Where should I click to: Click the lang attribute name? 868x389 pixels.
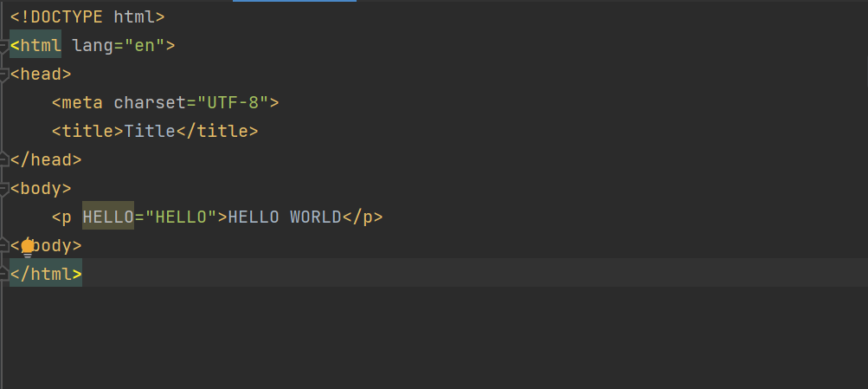(93, 45)
